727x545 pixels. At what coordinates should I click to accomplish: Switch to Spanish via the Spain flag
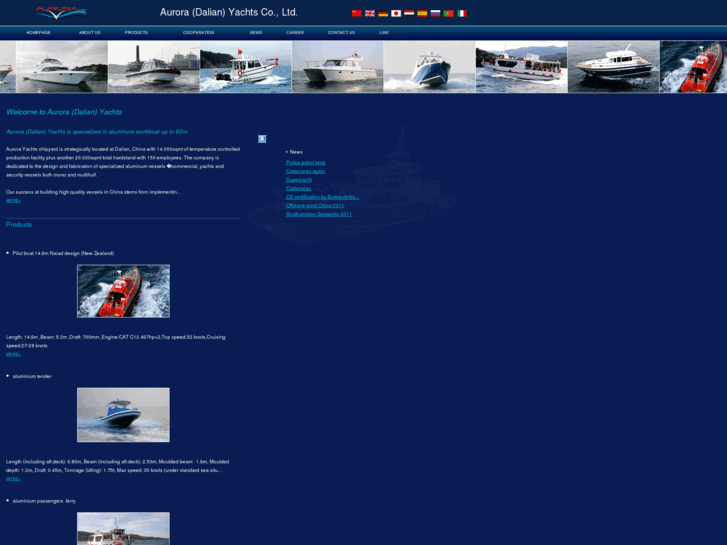pyautogui.click(x=422, y=13)
